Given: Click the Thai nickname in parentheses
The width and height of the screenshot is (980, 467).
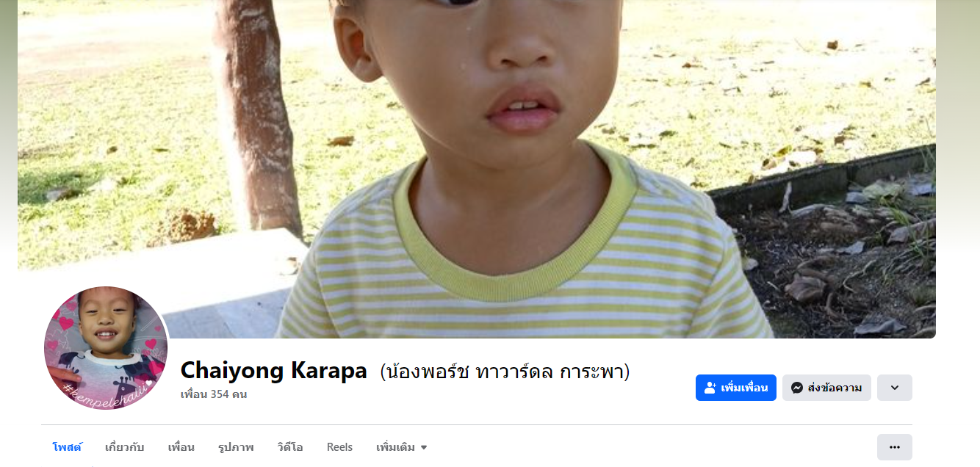Looking at the screenshot, I should click(x=505, y=372).
